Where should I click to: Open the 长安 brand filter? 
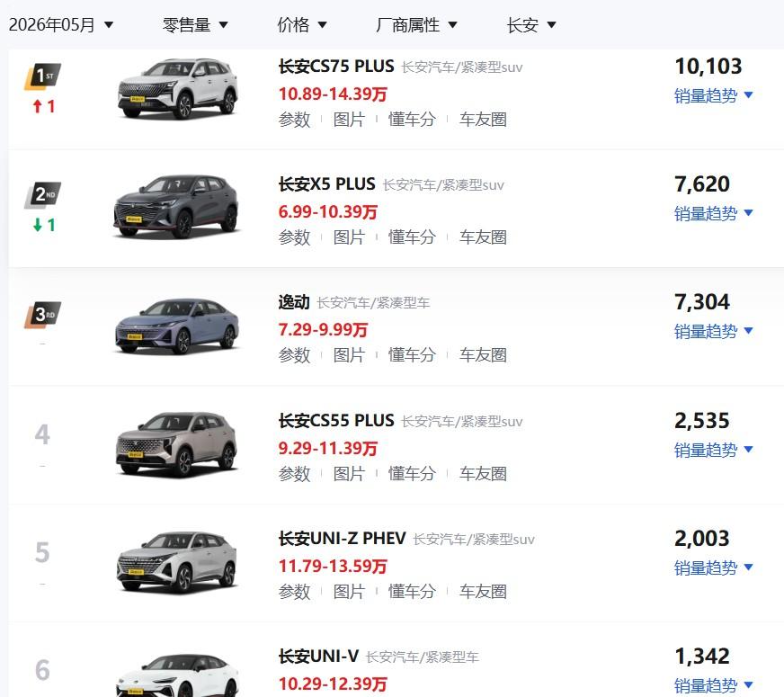pyautogui.click(x=531, y=24)
